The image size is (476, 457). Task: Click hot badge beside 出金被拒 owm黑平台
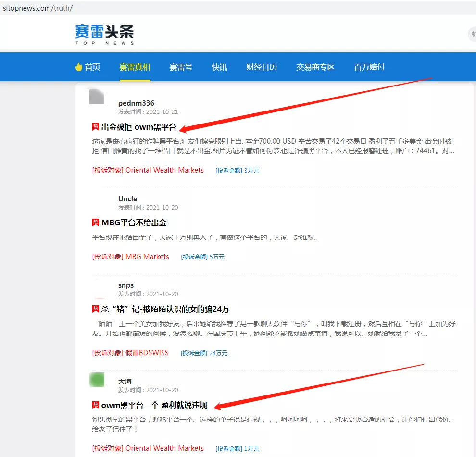[96, 127]
